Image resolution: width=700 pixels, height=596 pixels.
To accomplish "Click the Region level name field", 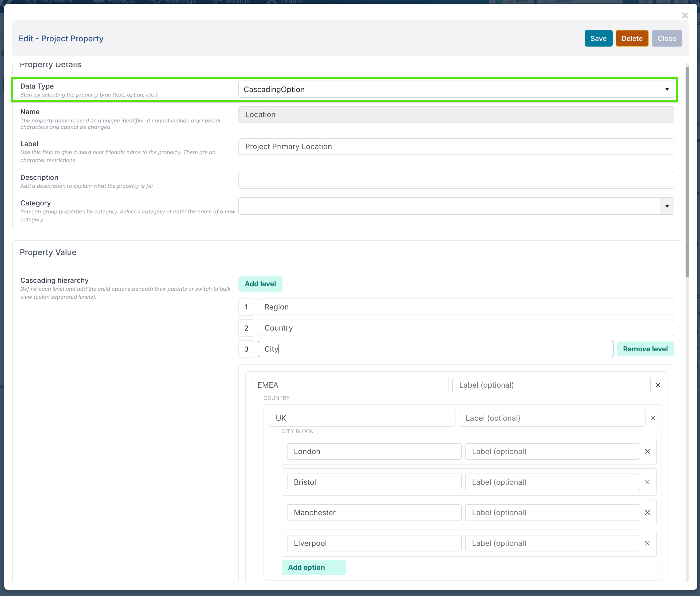I will click(465, 307).
